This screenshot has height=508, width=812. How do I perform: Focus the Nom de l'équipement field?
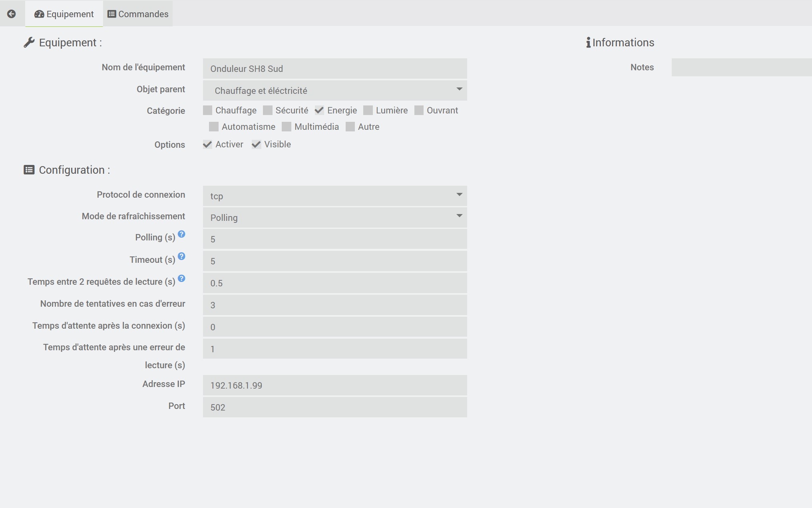tap(334, 69)
